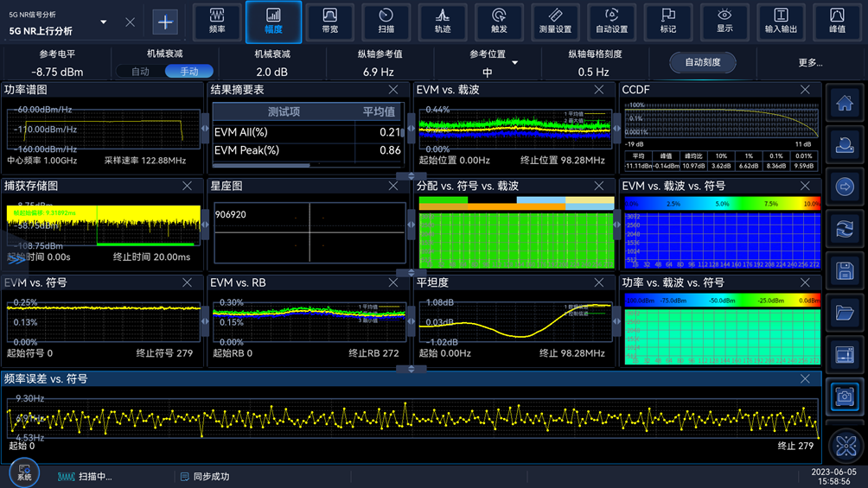Toggle divider arrows right of EVM vs. 载波 panel
Screen dimensions: 868x488
pyautogui.click(x=616, y=129)
